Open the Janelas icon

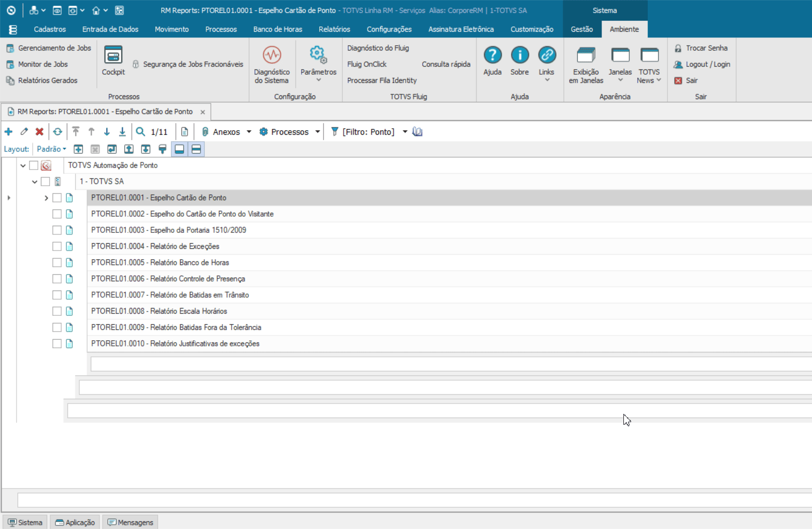[620, 54]
